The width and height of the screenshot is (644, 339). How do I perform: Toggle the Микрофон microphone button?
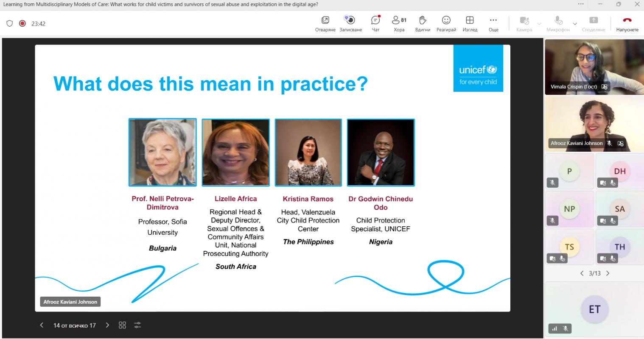pyautogui.click(x=558, y=23)
